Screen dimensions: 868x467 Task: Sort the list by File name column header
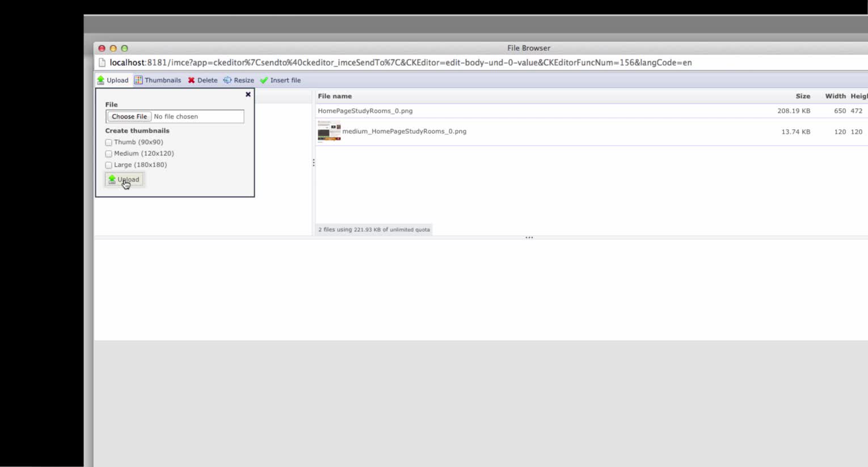[x=335, y=96]
